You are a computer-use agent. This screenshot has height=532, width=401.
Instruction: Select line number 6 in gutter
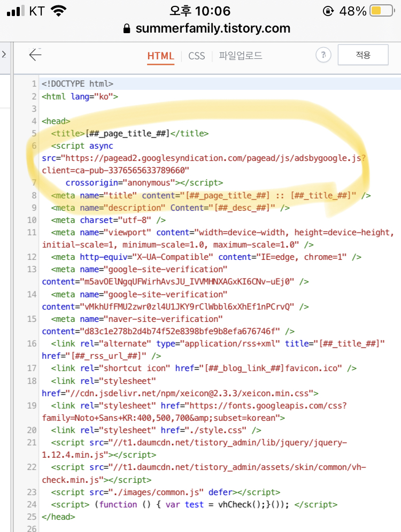click(34, 146)
